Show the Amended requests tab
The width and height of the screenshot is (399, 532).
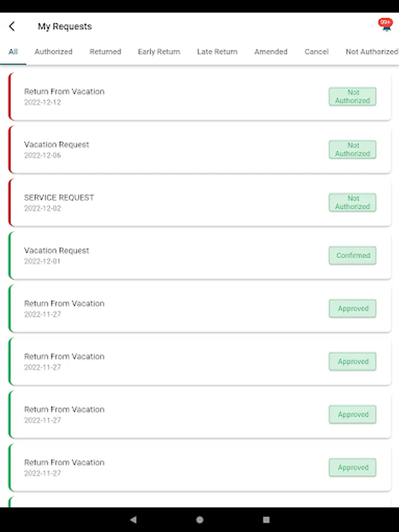(271, 51)
